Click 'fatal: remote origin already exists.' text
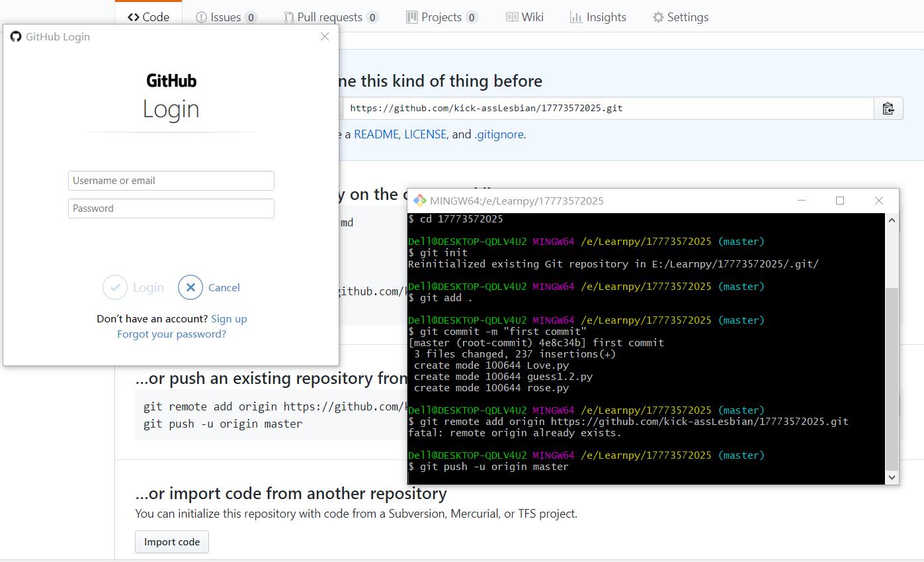924x562 pixels. [515, 433]
